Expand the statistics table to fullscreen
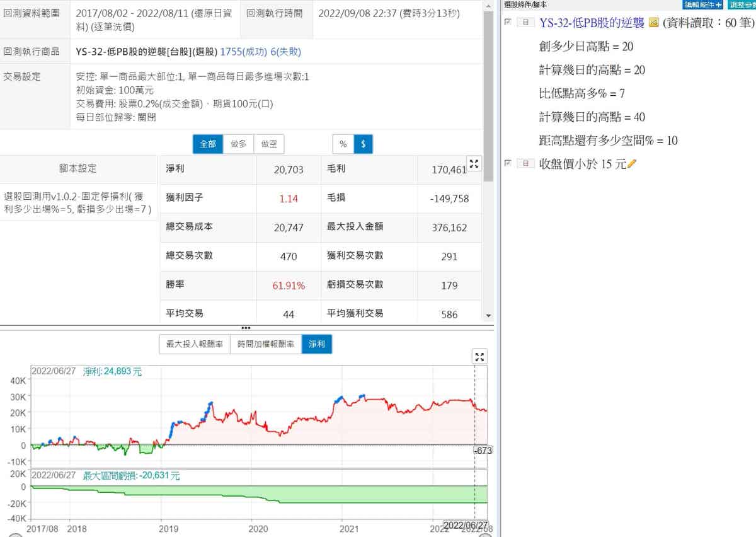This screenshot has height=537, width=756. tap(474, 163)
